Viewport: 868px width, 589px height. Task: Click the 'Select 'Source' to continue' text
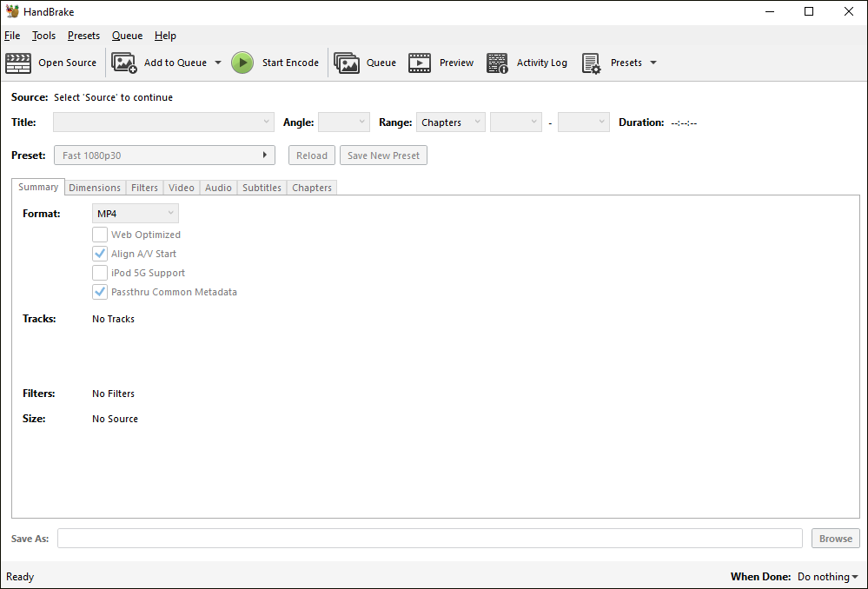(x=114, y=97)
